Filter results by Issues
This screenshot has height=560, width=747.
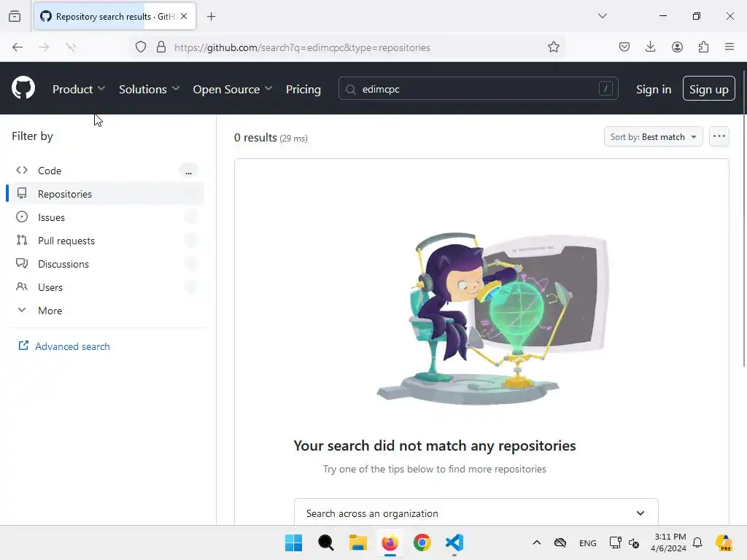108,217
